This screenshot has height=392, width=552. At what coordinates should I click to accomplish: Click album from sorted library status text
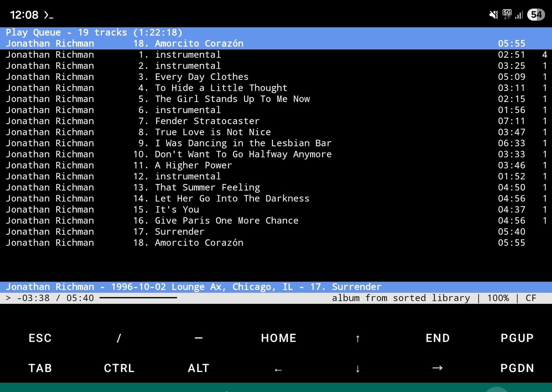tap(401, 298)
